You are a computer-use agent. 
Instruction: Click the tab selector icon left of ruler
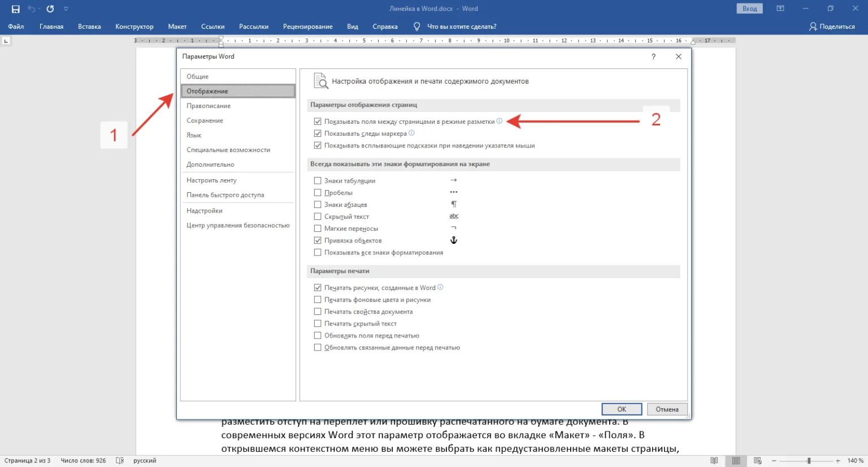6,41
